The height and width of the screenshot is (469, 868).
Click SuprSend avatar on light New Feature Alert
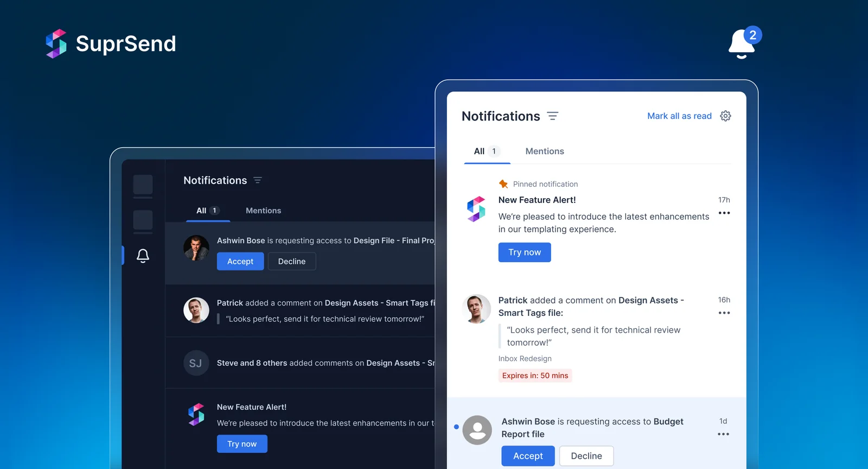[476, 209]
